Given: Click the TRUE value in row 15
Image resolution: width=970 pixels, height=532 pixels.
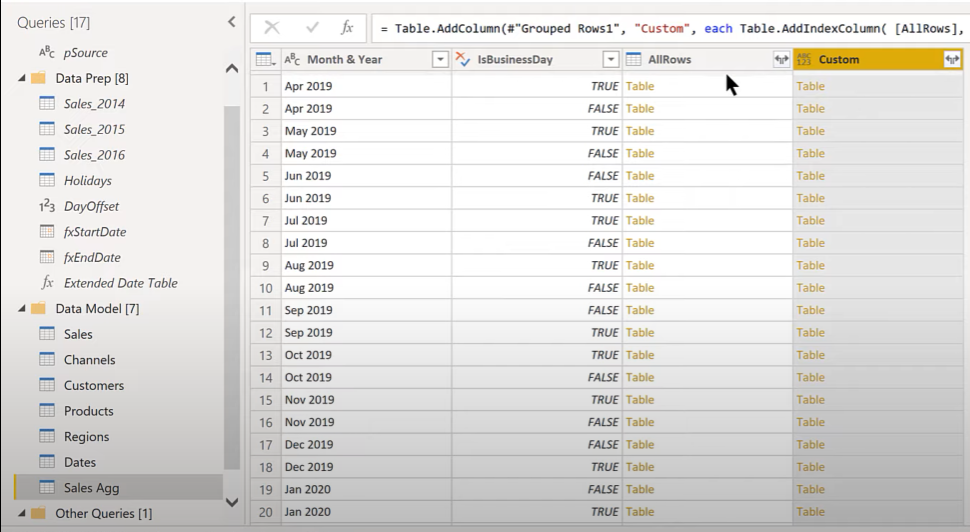Looking at the screenshot, I should [x=604, y=400].
